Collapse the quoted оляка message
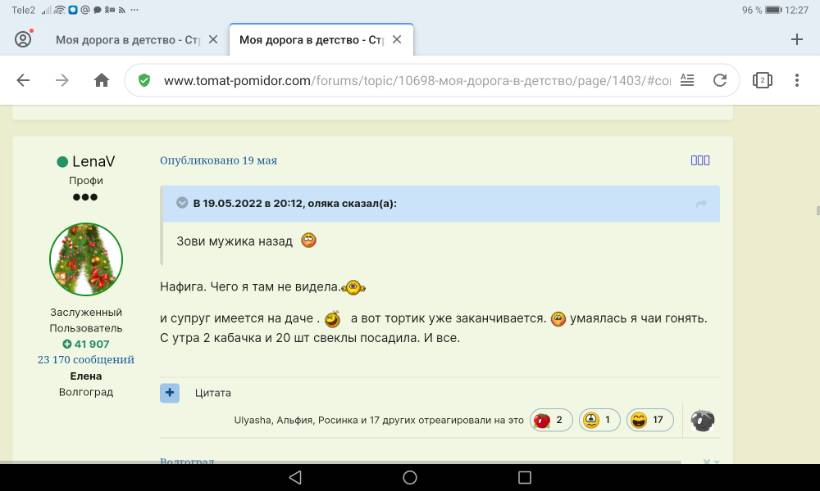This screenshot has height=491, width=820. pyautogui.click(x=182, y=203)
